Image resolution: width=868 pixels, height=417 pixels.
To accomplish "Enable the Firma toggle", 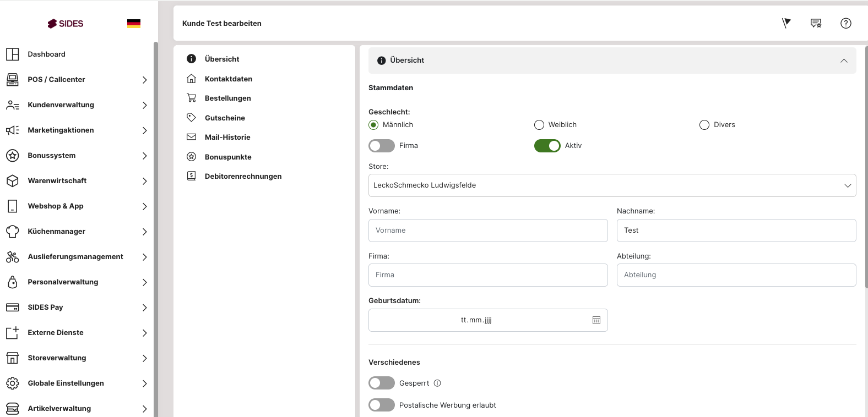I will [x=382, y=146].
